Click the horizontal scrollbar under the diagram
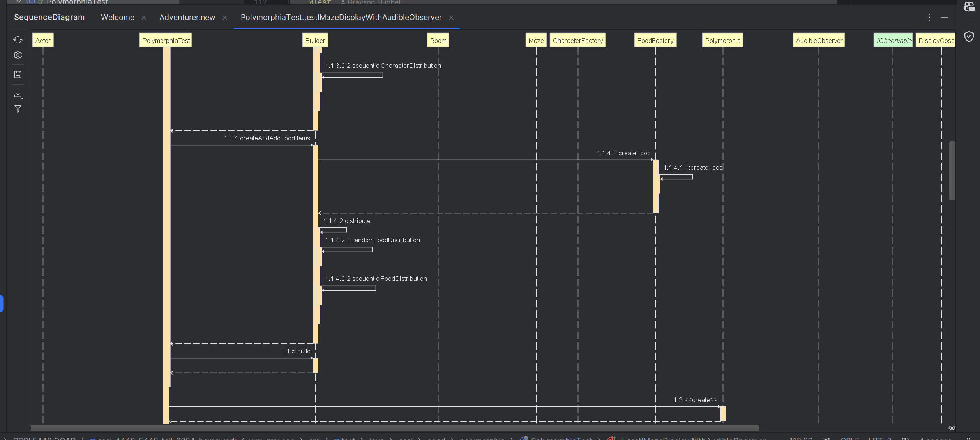Screen dimensions: 980x440 pos(394,428)
